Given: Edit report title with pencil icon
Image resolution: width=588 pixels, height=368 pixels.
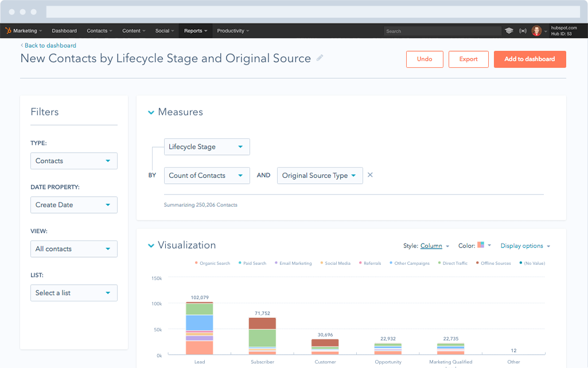Looking at the screenshot, I should (320, 58).
